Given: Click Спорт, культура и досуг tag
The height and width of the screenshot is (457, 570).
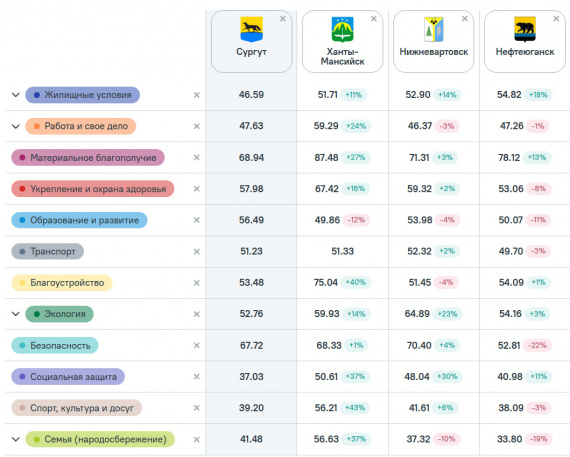Looking at the screenshot, I should (77, 408).
